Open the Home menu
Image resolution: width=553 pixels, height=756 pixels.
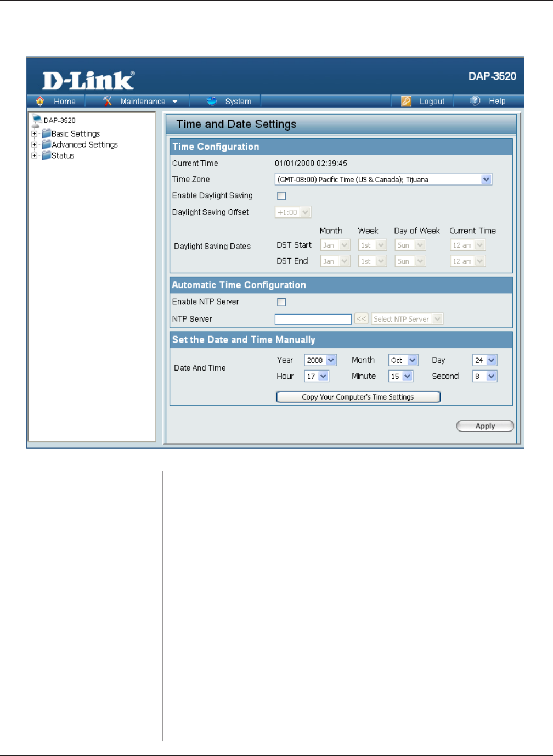65,102
